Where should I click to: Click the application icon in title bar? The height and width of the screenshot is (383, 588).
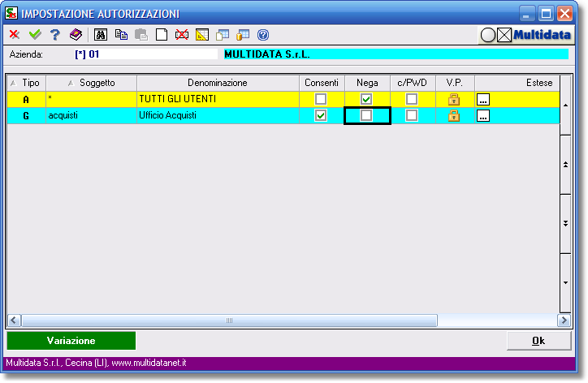coord(11,13)
